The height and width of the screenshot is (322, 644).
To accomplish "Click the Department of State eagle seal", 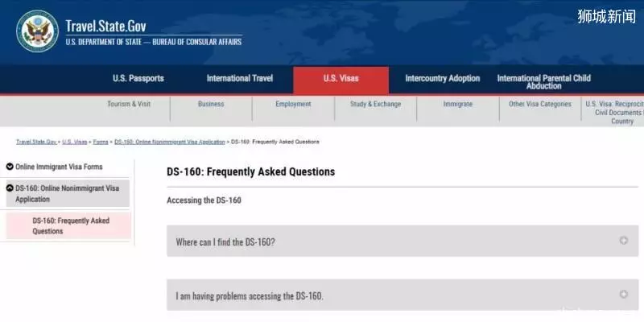I will 37,31.
